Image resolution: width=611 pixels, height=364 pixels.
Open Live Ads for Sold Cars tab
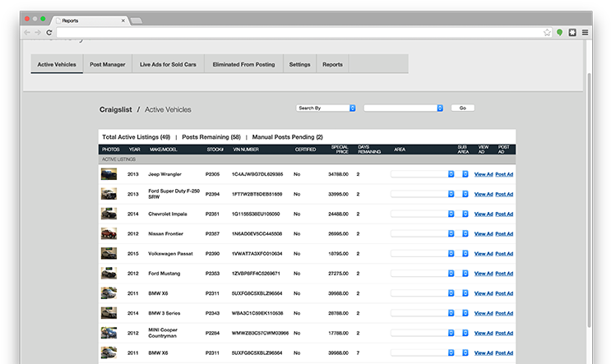tap(168, 64)
